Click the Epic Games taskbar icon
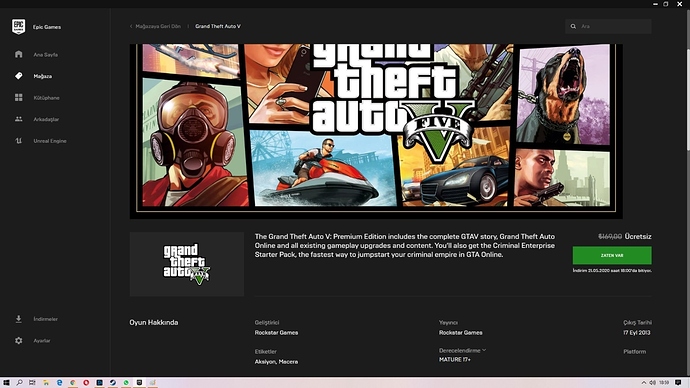 [x=139, y=383]
